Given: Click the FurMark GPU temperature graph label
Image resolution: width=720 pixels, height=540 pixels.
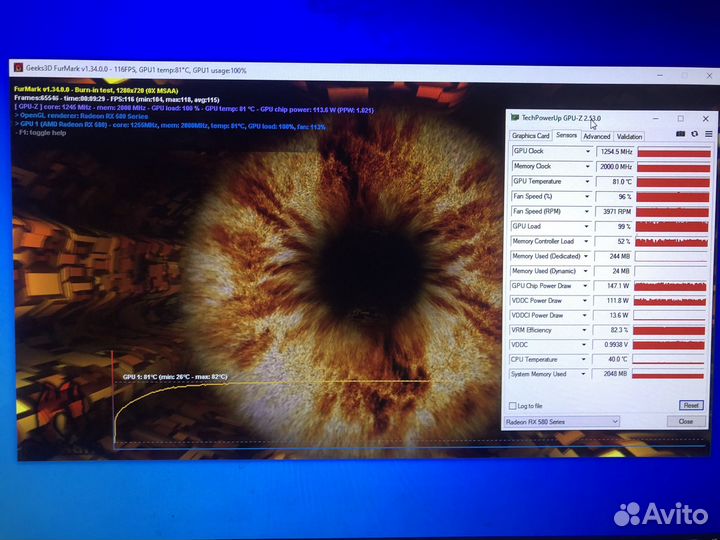Looking at the screenshot, I should (175, 377).
